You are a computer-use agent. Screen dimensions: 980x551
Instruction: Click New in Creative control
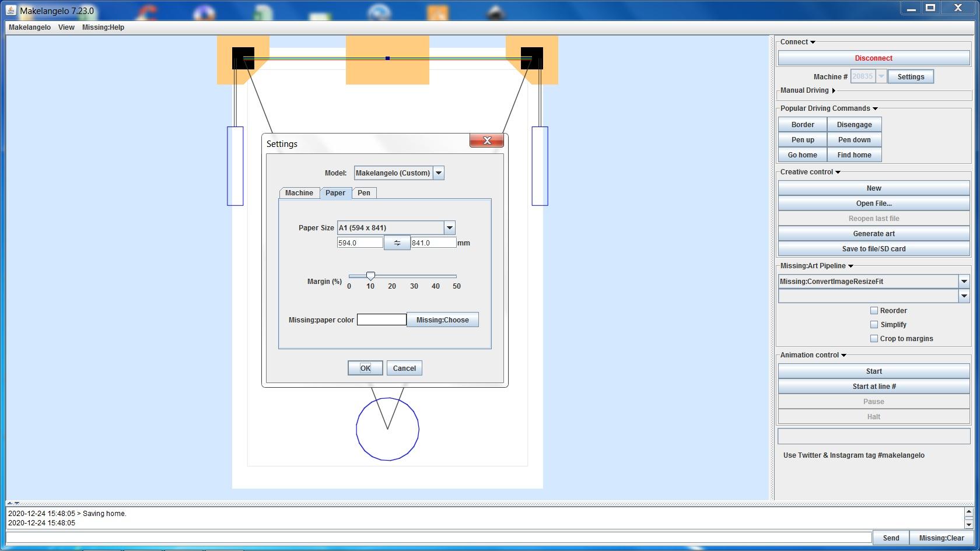pyautogui.click(x=874, y=188)
